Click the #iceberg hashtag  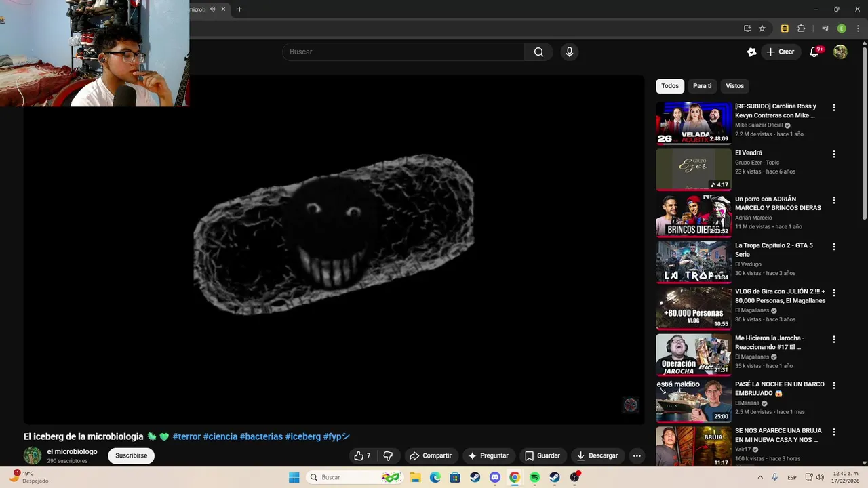click(x=303, y=437)
